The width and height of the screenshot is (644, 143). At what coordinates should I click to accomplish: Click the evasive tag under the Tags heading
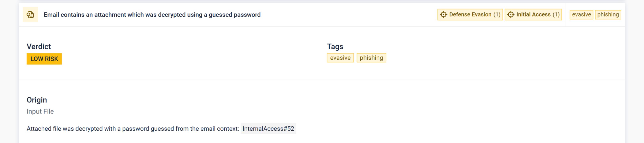340,58
